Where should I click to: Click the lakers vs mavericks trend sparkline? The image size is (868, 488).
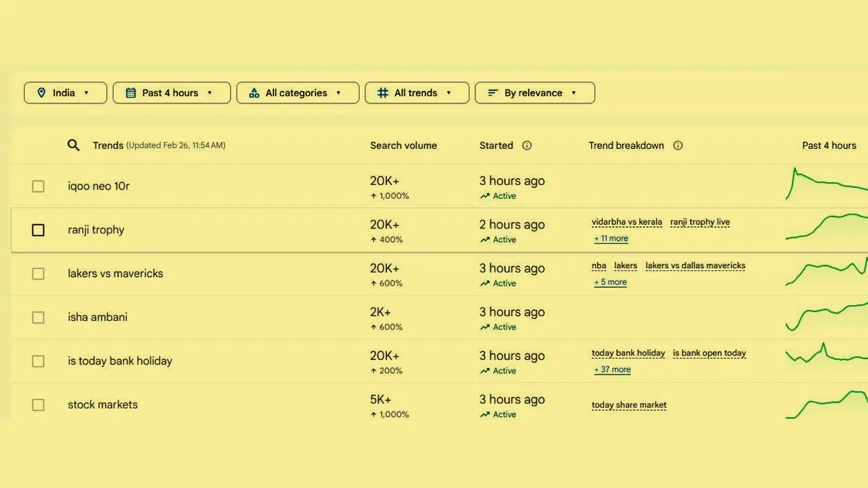click(826, 273)
